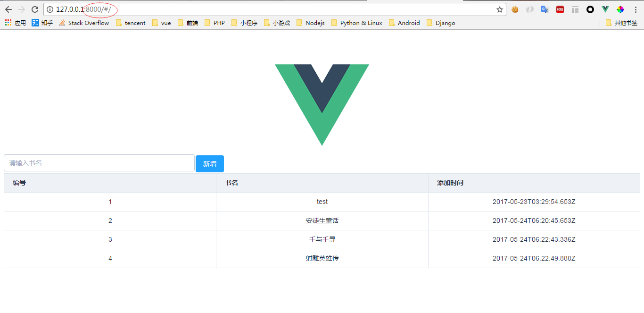The image size is (644, 313).
Task: Open the Vue.js devtools extension icon
Action: (x=605, y=9)
